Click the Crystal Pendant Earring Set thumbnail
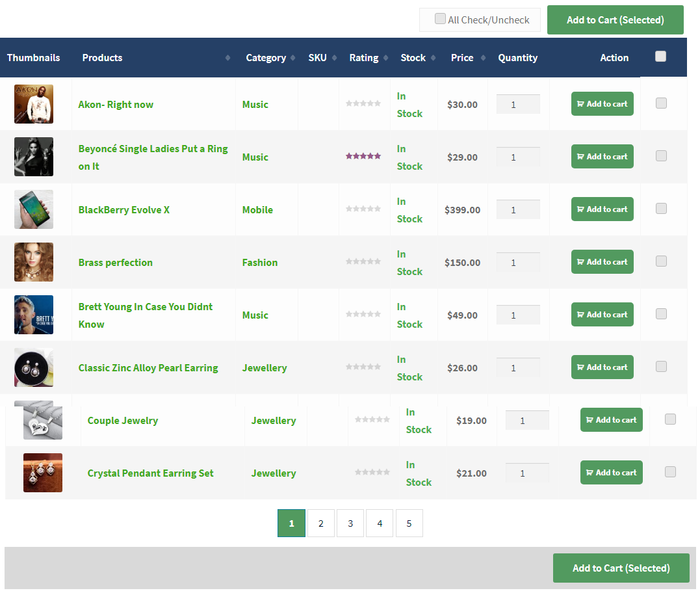Screen dimensions: 700x595 tap(43, 473)
